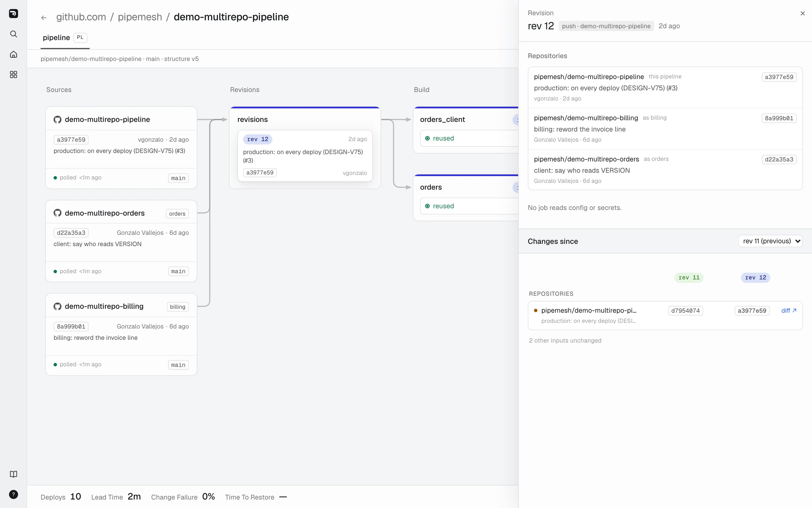Viewport: 812px width, 508px height.
Task: Click 8a999b01 hash in Revision panel
Action: click(779, 118)
